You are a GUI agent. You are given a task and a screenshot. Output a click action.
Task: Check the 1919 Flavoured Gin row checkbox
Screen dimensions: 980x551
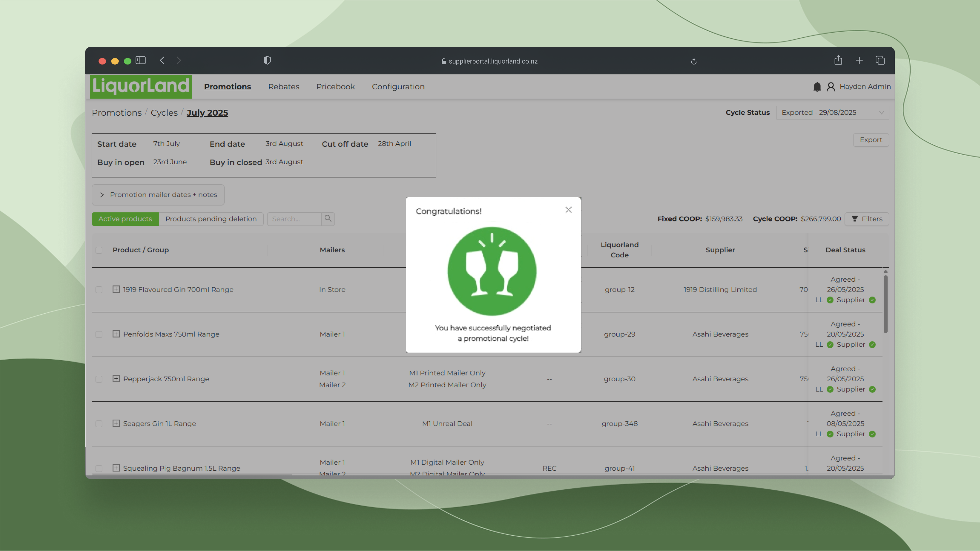99,290
